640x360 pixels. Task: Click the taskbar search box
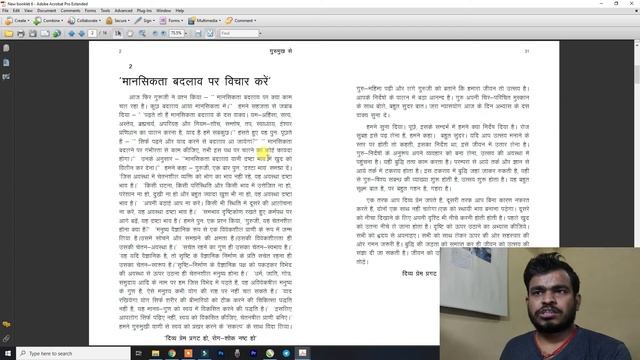[x=73, y=353]
